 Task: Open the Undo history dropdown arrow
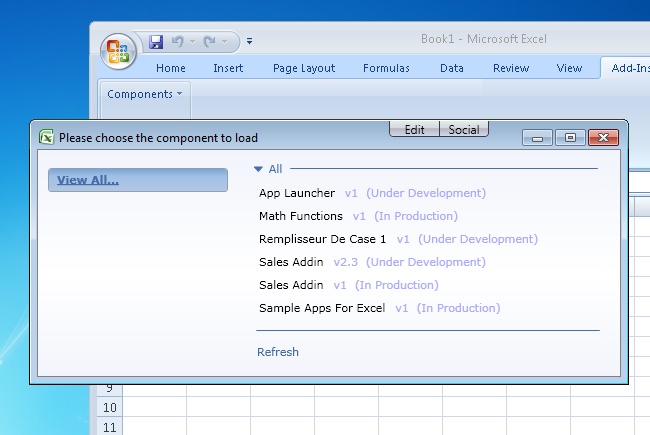(192, 41)
